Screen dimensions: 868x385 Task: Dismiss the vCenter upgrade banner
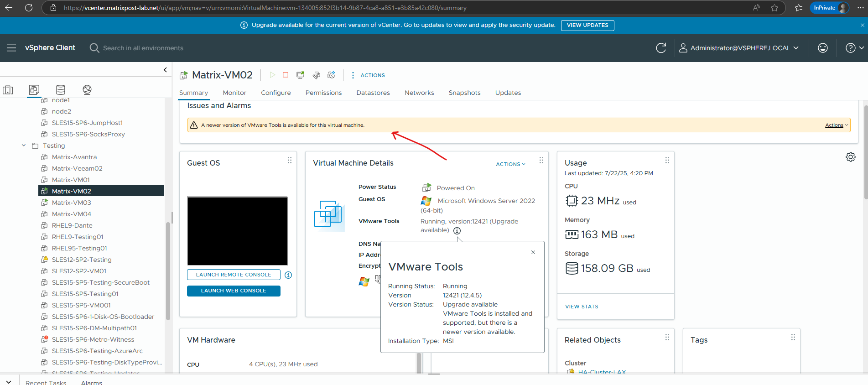(x=863, y=25)
